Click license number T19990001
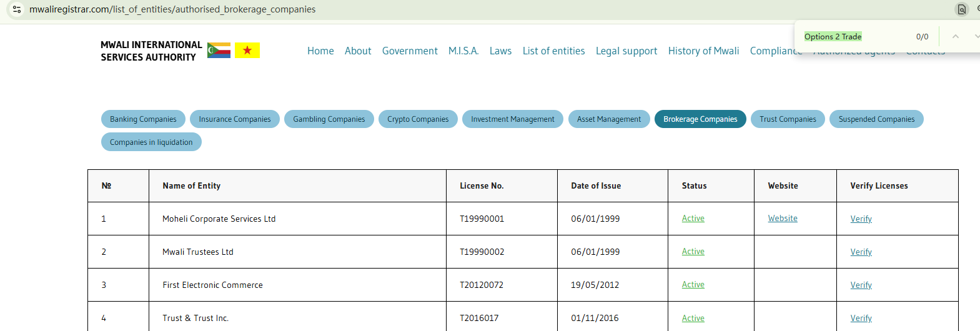 coord(482,219)
